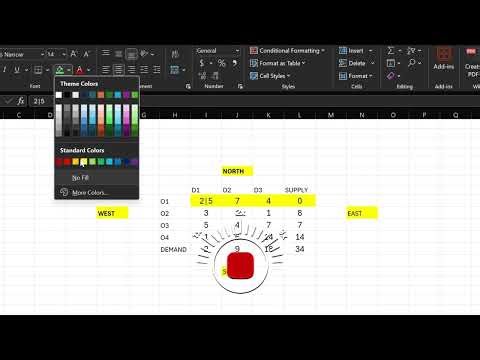Open Format as Table menu
Viewport: 480px width, 360px height.
coord(278,63)
